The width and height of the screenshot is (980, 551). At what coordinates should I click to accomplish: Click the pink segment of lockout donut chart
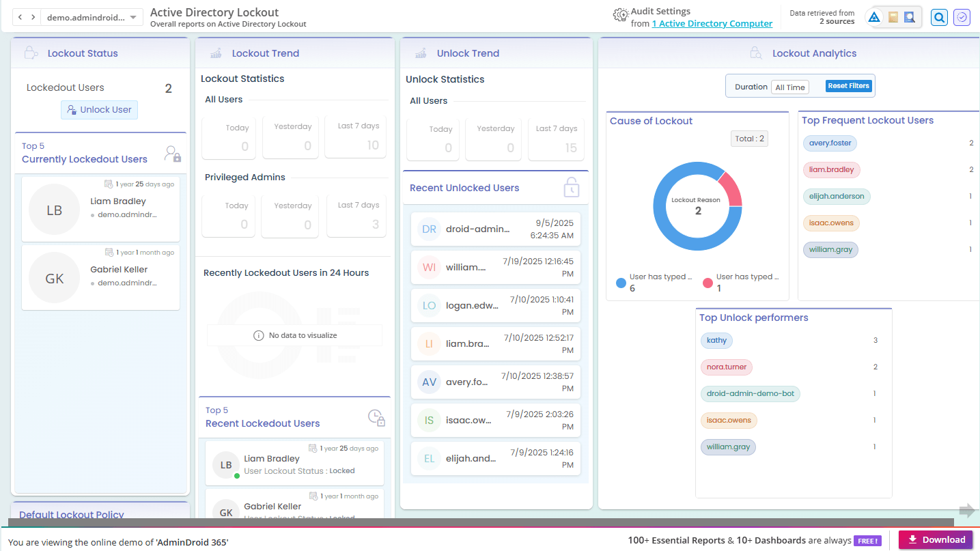pyautogui.click(x=731, y=188)
